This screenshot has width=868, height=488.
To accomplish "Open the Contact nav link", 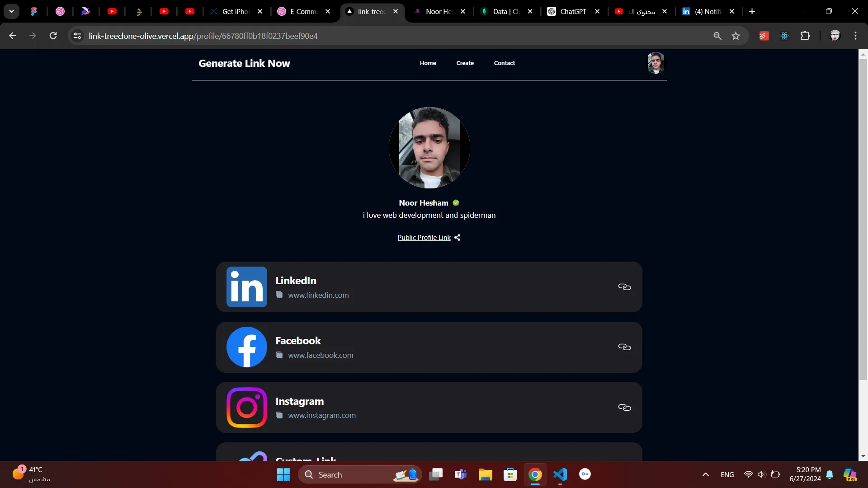I will (504, 63).
